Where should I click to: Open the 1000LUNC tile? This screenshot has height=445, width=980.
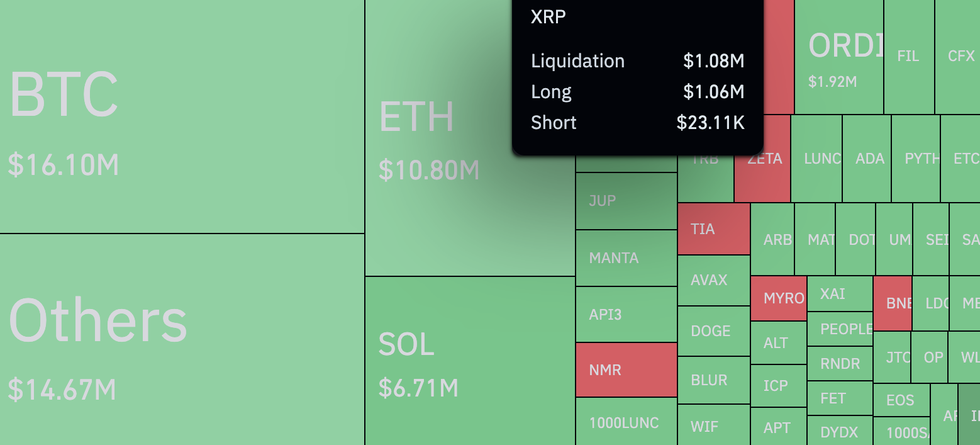626,422
